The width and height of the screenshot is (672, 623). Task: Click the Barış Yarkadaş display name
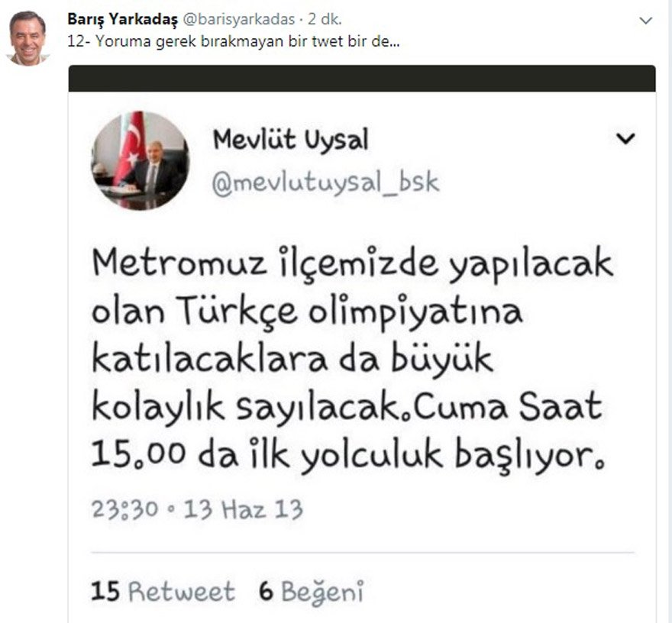click(123, 19)
